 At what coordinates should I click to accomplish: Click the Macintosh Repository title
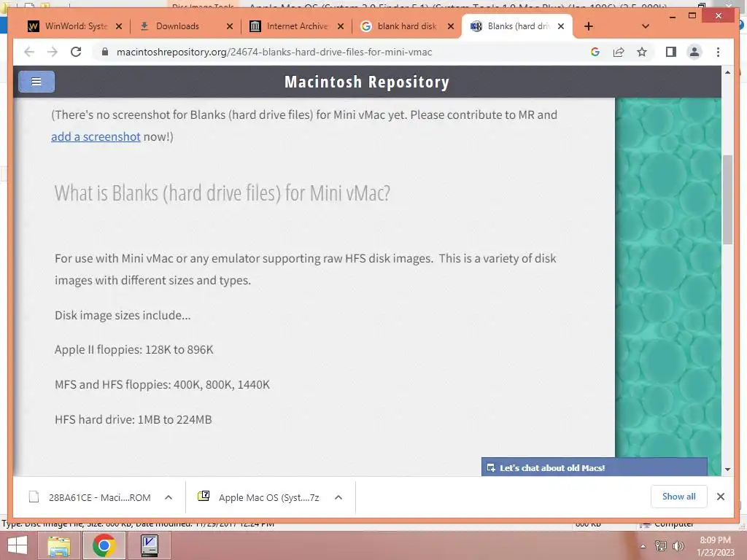[367, 82]
